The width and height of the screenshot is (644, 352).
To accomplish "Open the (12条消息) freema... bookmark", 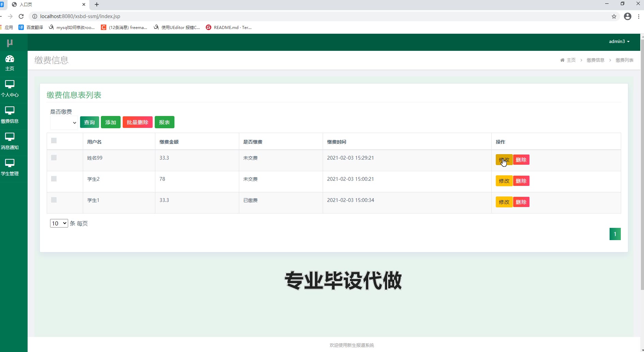I will [124, 27].
